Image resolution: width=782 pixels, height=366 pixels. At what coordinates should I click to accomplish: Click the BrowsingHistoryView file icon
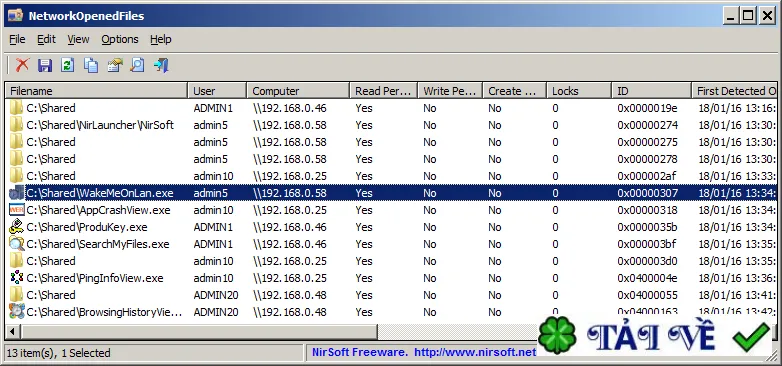(x=16, y=312)
